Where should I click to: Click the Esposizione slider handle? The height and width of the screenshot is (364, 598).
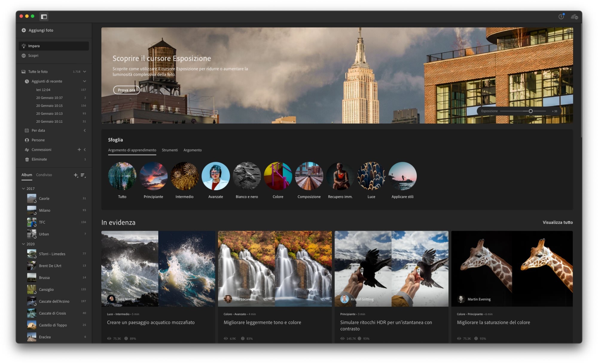tap(530, 111)
